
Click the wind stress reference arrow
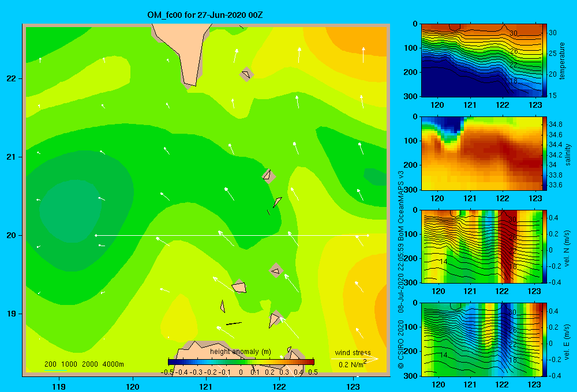coord(354,359)
